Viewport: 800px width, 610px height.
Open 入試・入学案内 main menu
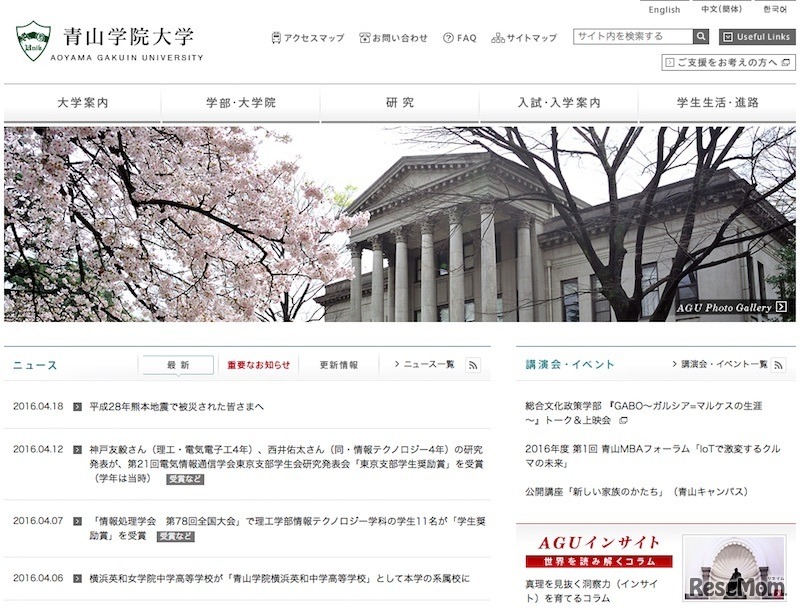point(559,103)
